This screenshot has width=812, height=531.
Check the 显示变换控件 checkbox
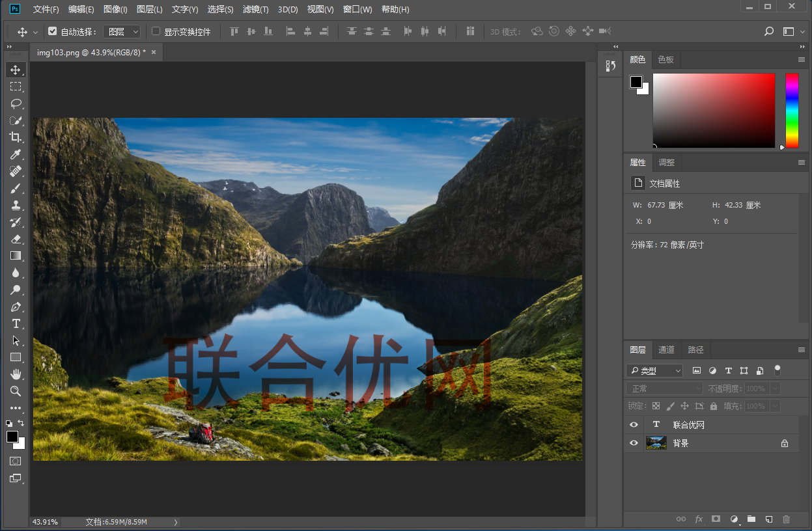(x=156, y=31)
